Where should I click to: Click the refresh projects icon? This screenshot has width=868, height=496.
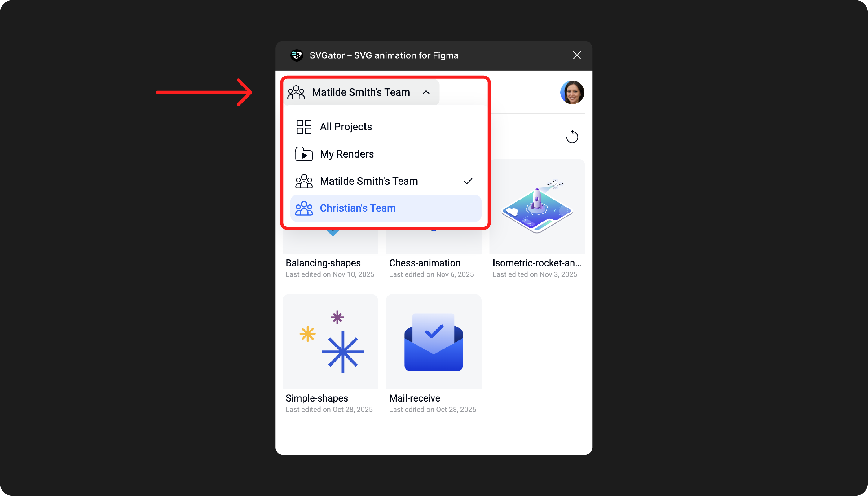click(x=572, y=137)
